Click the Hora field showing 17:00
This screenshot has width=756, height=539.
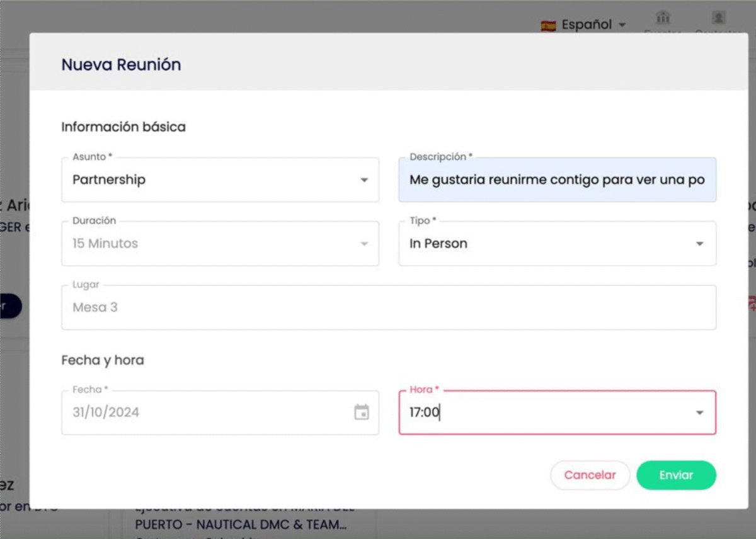coord(542,413)
